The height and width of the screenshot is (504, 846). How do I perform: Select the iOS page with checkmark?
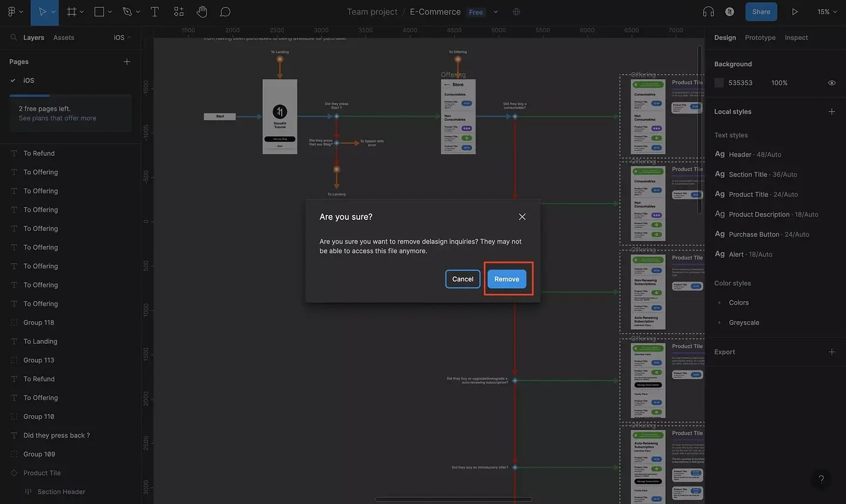(x=28, y=80)
